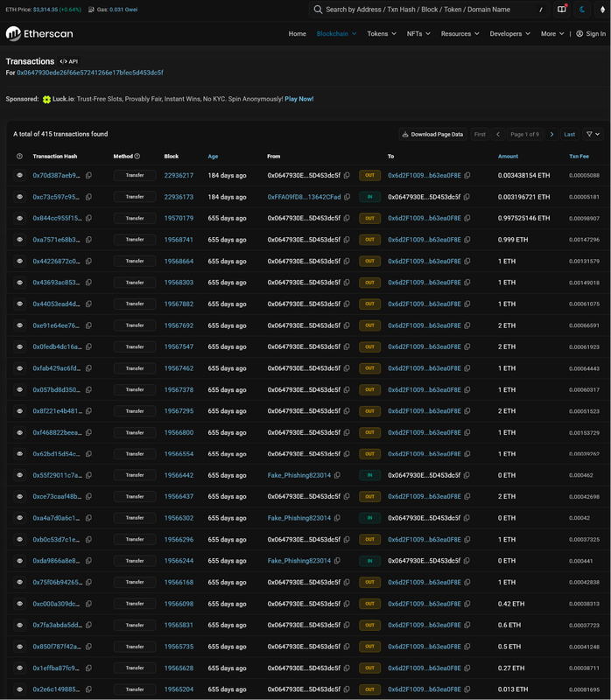The height and width of the screenshot is (700, 611).
Task: Toggle eye preview for 0x7fa3abda5dd
Action: 19,625
